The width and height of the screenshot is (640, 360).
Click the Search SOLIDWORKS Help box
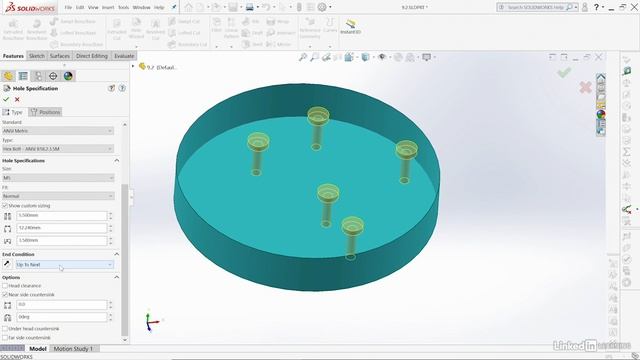536,7
